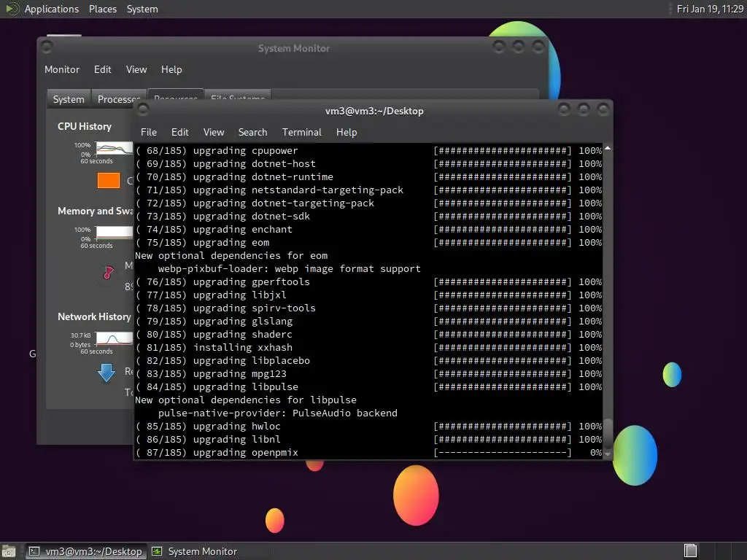This screenshot has width=747, height=560.
Task: Open the terminal's File menu
Action: (x=149, y=133)
